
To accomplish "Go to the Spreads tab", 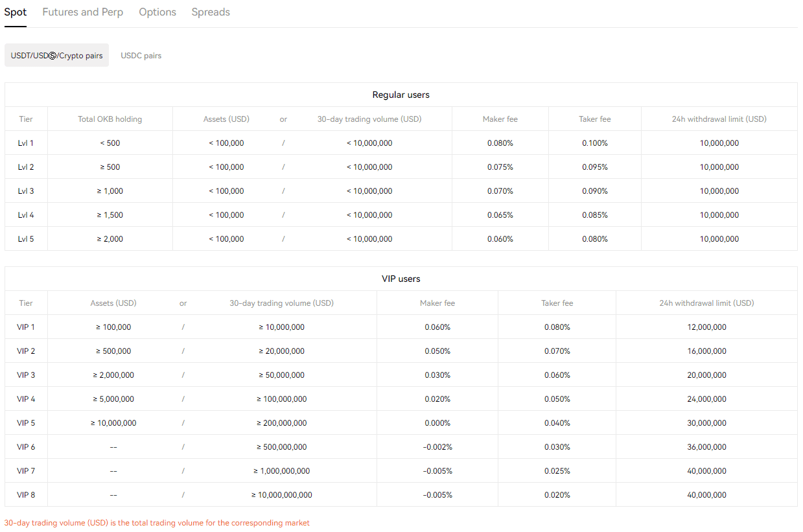I will [x=211, y=12].
